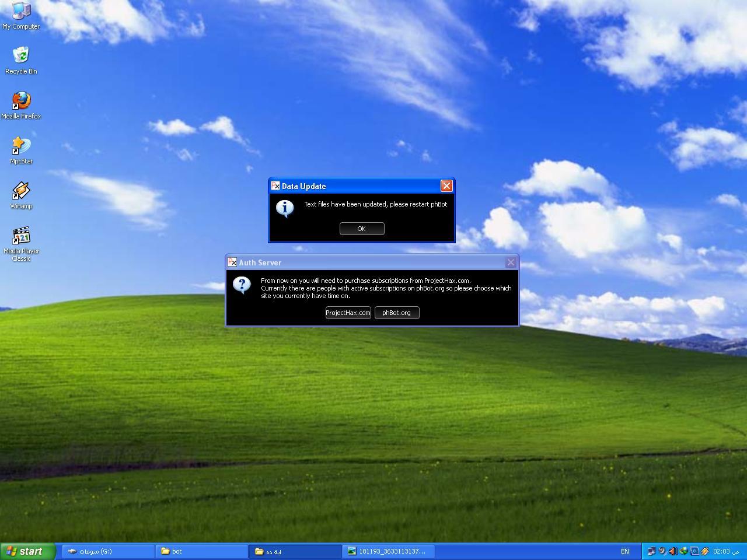Viewport: 747px width, 560px height.
Task: Click the blue square tray icon
Action: click(x=694, y=551)
